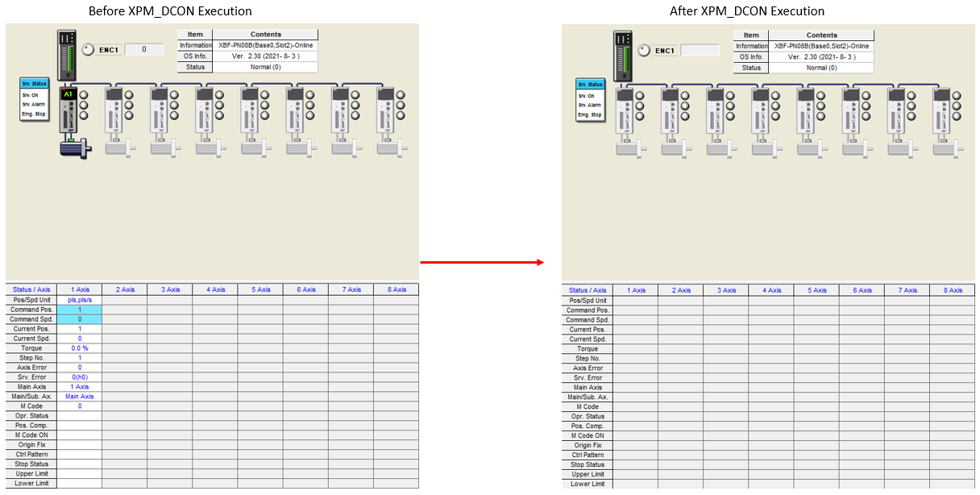Click 'Emg. Stop' legend entry in After panel

click(590, 115)
